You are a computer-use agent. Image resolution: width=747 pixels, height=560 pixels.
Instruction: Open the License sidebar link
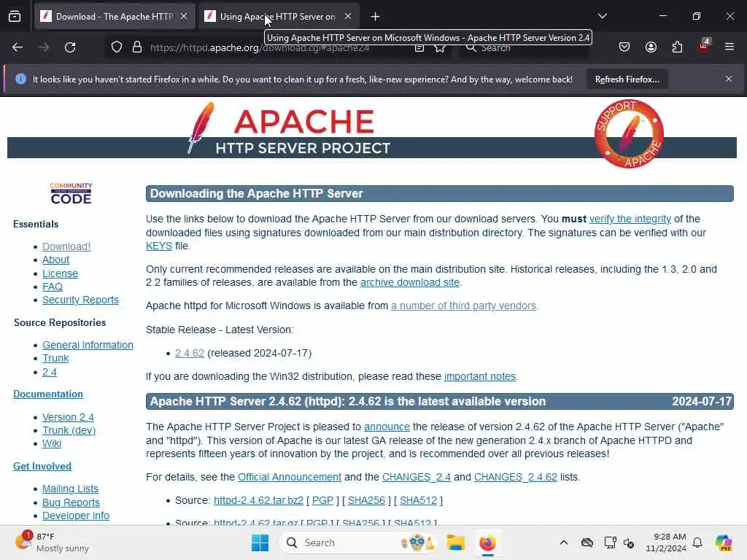pyautogui.click(x=60, y=274)
